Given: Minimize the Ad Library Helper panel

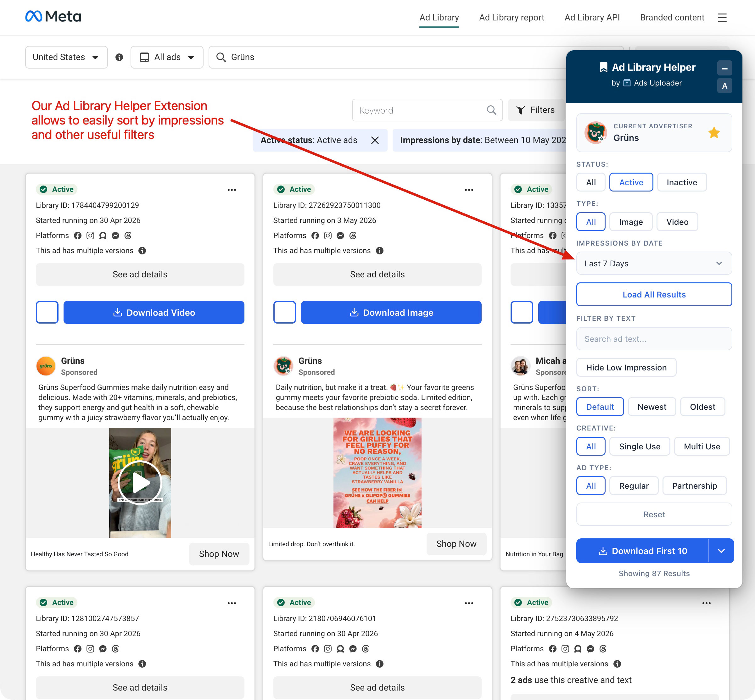Looking at the screenshot, I should point(724,68).
